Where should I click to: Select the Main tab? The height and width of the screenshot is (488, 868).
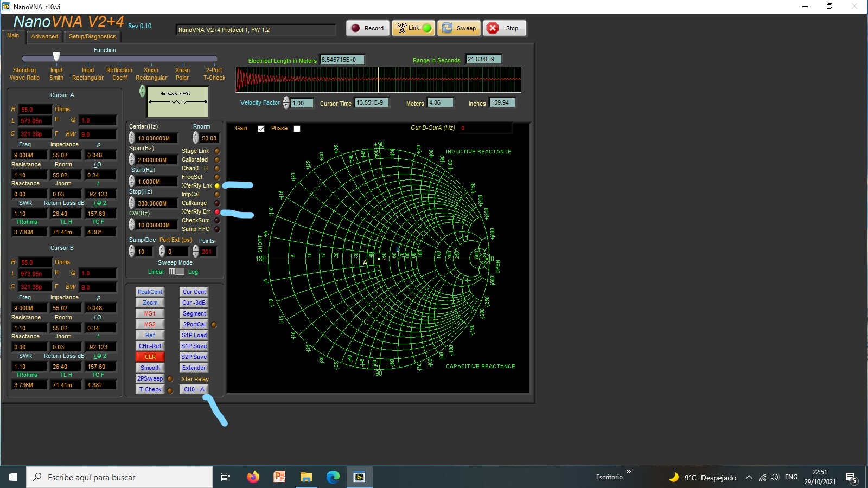coord(13,36)
